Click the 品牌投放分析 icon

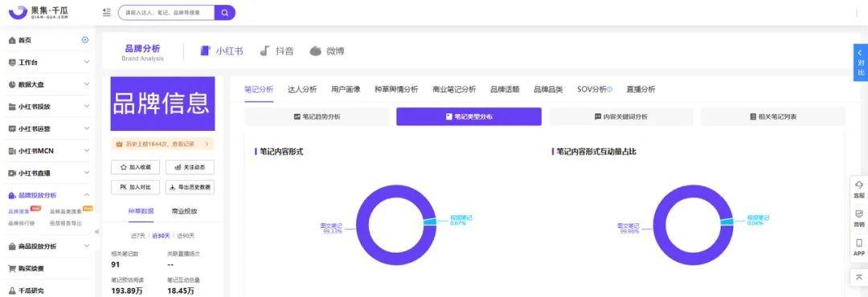[12, 195]
